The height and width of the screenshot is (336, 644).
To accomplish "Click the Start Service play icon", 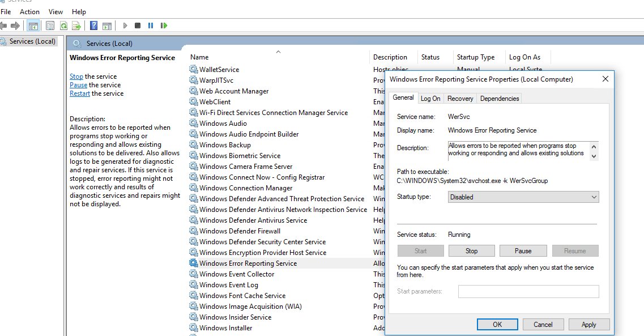I will tap(125, 26).
